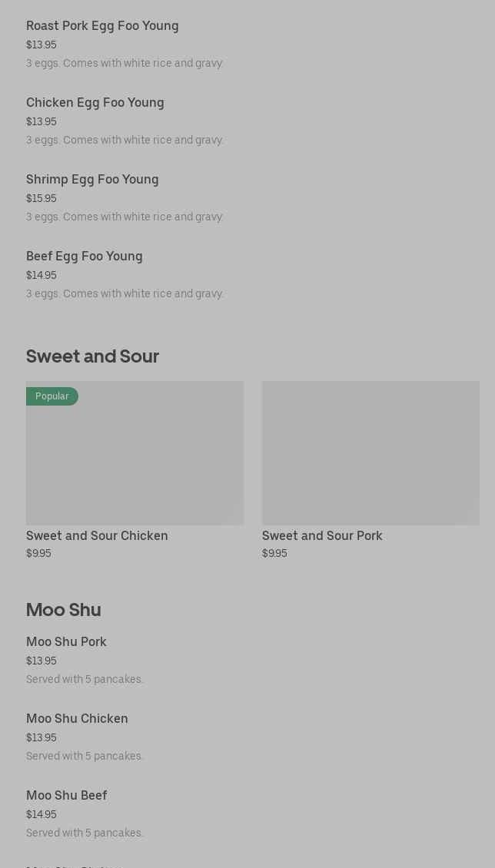The height and width of the screenshot is (868, 495).
Task: Open the Moo Shu Pork item
Action: pos(66,642)
